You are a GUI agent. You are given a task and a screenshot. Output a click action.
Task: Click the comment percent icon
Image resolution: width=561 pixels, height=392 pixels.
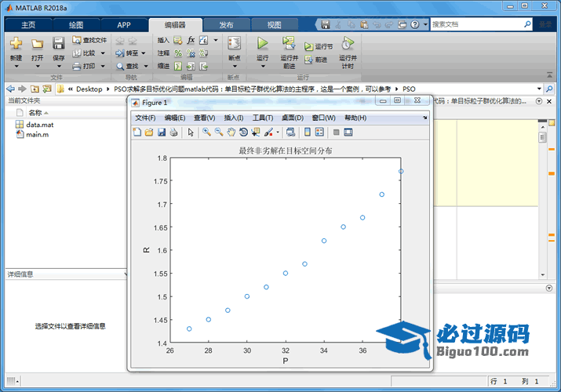point(178,53)
